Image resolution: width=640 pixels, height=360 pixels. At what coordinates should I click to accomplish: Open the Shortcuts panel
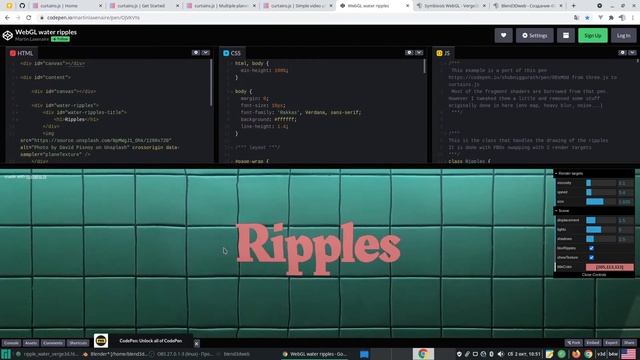coord(78,343)
